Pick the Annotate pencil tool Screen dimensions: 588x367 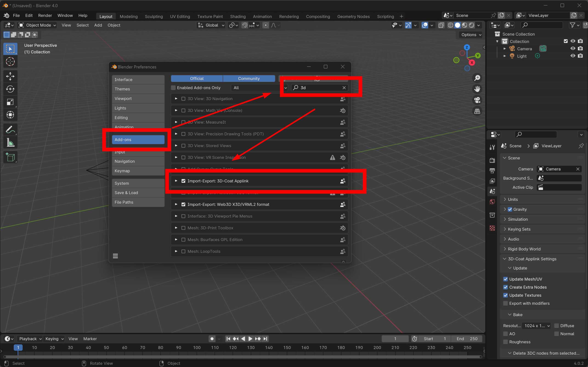tap(10, 130)
